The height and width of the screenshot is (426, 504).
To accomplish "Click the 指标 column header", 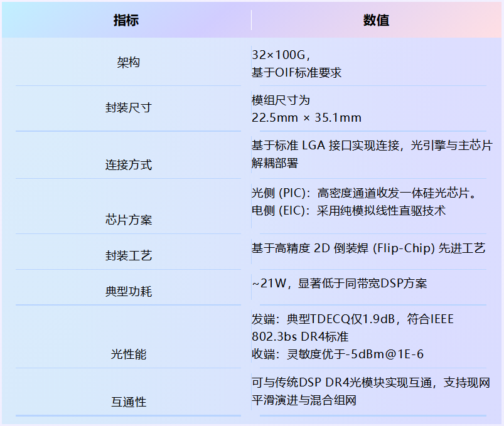I will click(x=126, y=20).
